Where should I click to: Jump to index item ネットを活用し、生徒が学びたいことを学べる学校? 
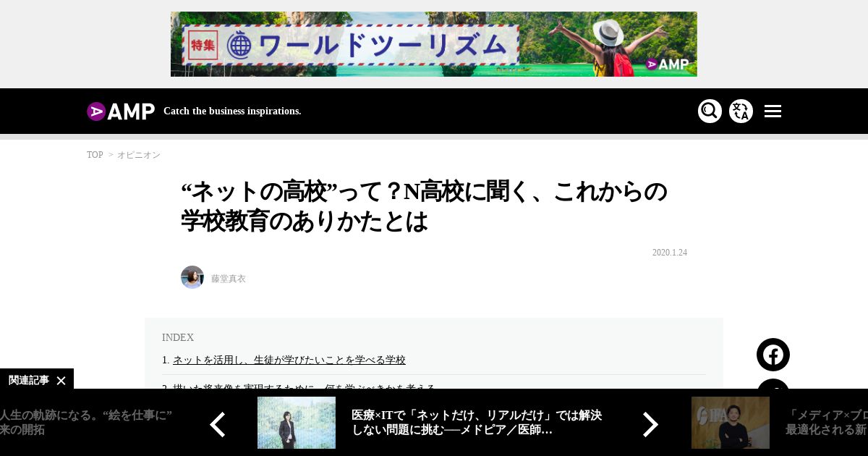[289, 360]
